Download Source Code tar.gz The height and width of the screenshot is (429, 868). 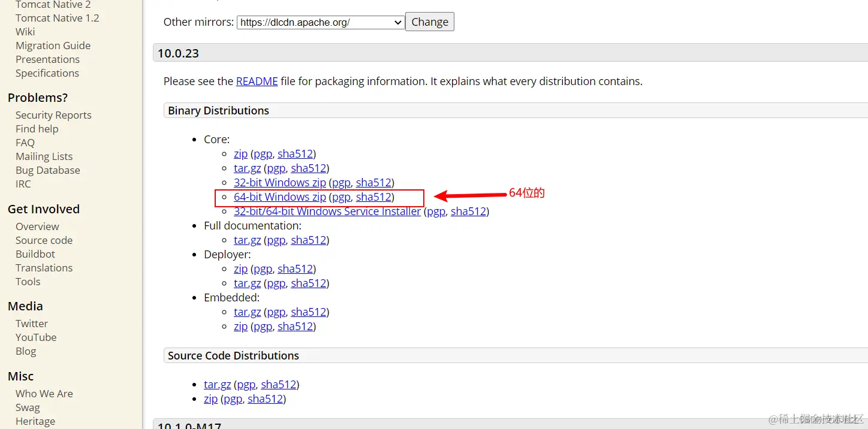click(x=218, y=384)
